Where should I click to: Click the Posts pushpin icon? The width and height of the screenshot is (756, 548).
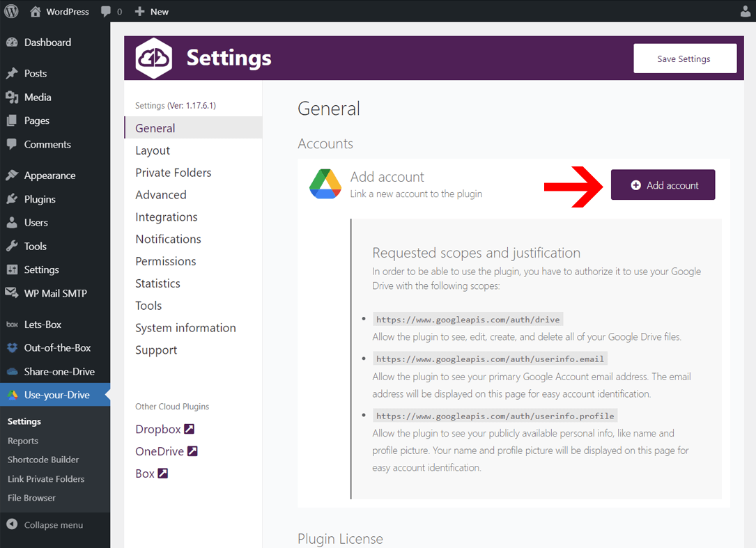(12, 73)
